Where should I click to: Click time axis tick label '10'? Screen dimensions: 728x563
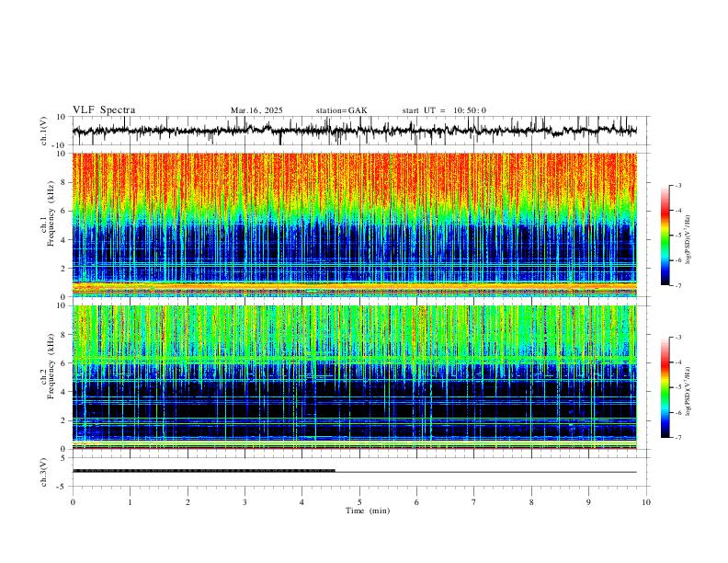tap(646, 502)
